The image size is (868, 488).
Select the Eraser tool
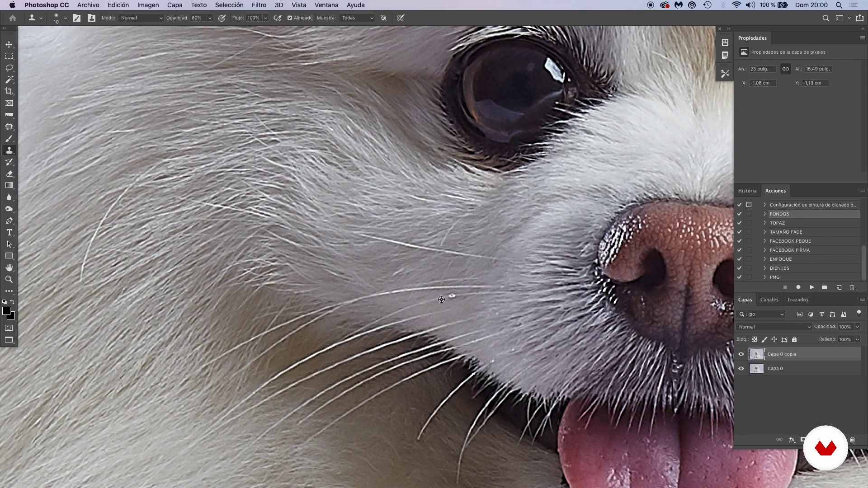[9, 174]
